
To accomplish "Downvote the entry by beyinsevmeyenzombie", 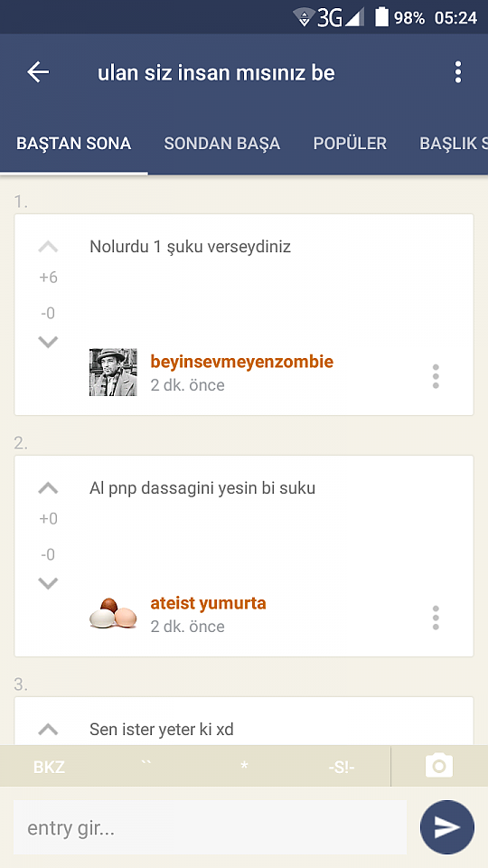I will [48, 342].
